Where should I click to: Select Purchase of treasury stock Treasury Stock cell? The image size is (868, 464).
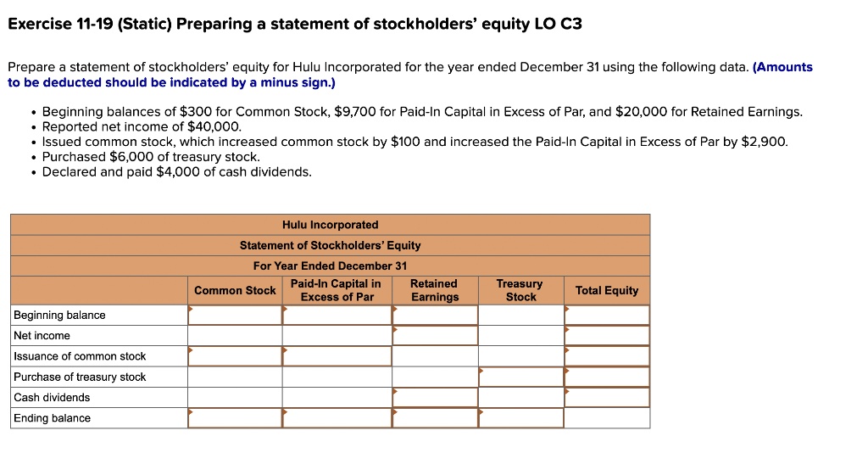[x=520, y=377]
